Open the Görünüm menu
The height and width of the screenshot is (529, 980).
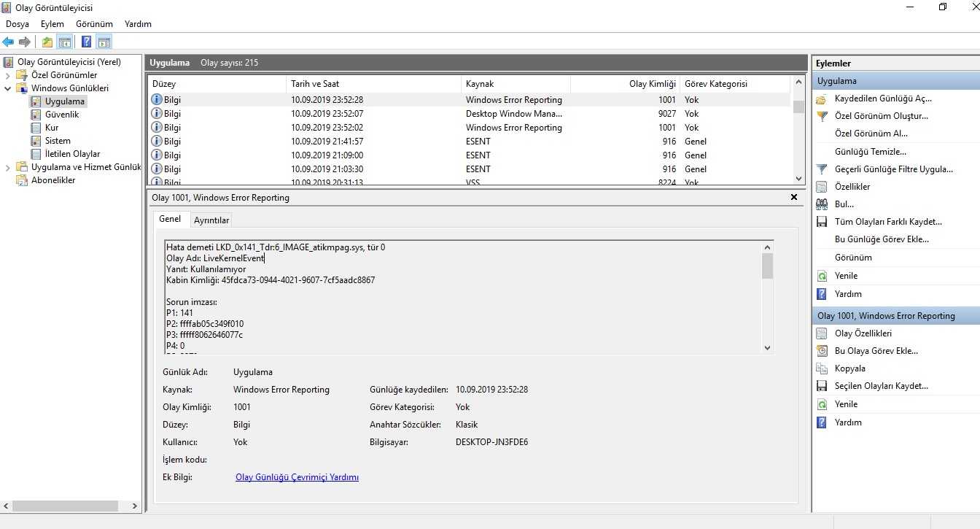point(94,24)
